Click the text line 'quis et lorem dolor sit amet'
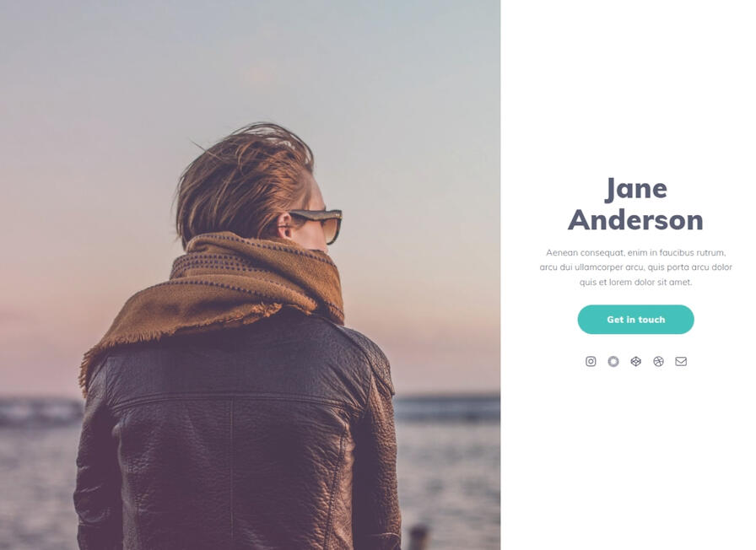Screen dimensions: 756x550 pyautogui.click(x=635, y=282)
